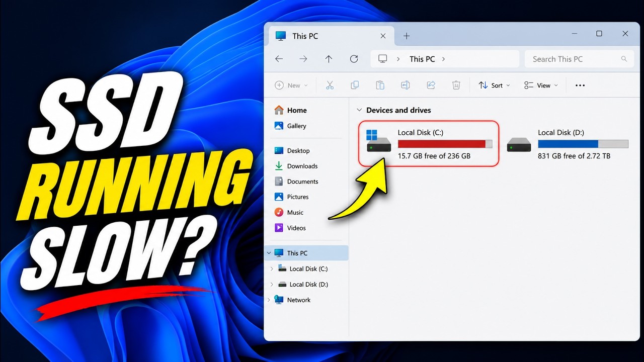Click the '15.7 GB free of 236 GB' text
644x362 pixels.
[434, 156]
